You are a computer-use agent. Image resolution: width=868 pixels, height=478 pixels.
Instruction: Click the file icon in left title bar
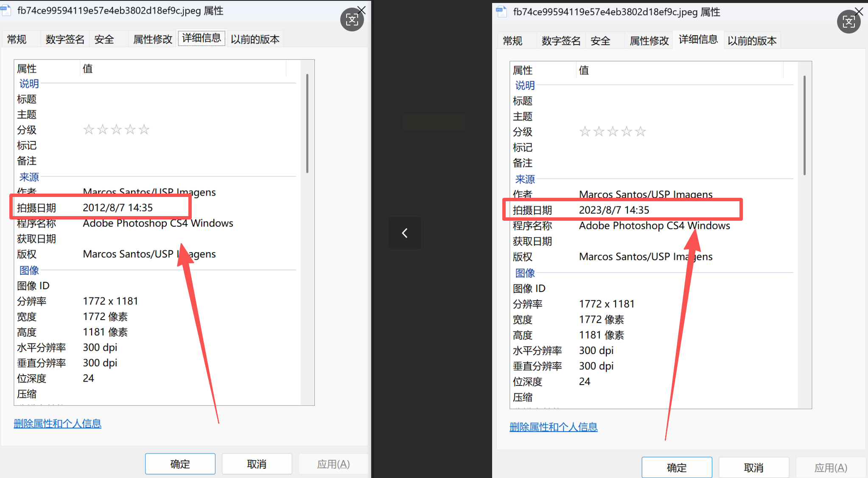(x=6, y=10)
